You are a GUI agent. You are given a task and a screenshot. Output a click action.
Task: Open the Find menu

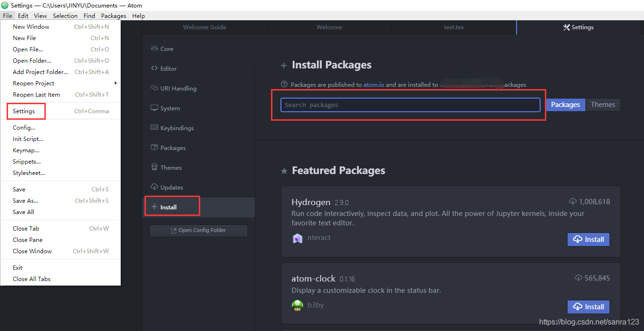tap(89, 16)
